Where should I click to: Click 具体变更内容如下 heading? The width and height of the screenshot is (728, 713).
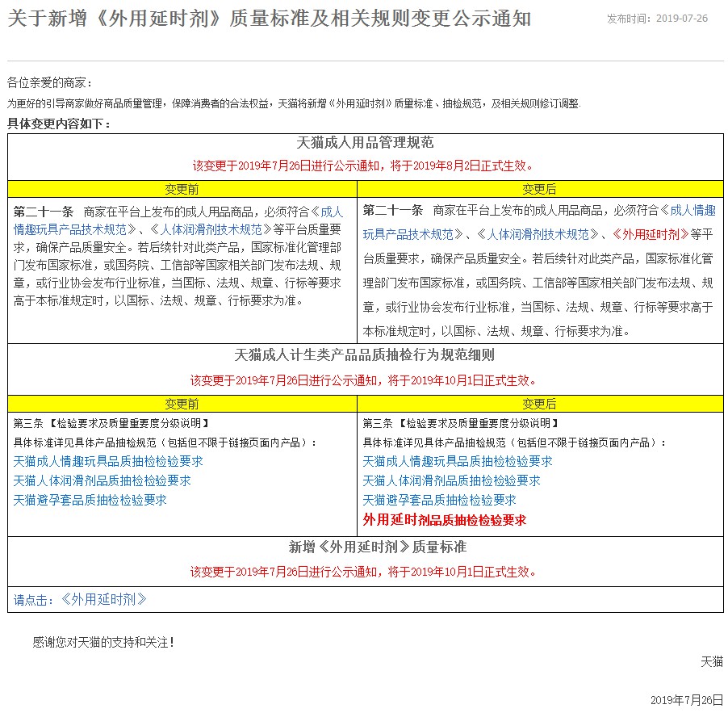click(x=58, y=124)
